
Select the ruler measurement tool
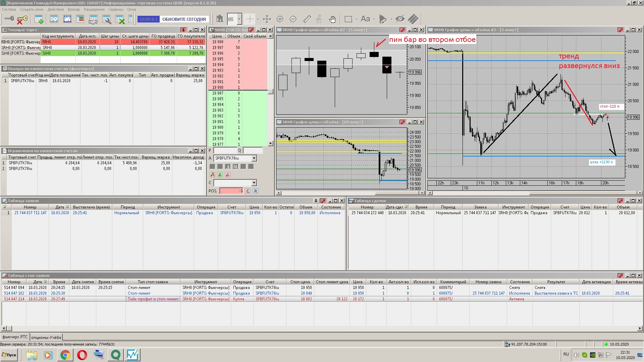click(x=307, y=19)
